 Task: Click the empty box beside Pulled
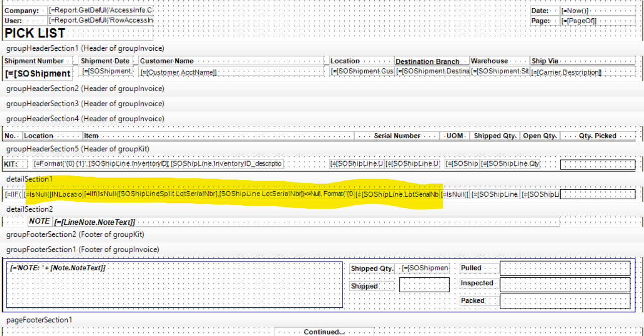pos(565,269)
